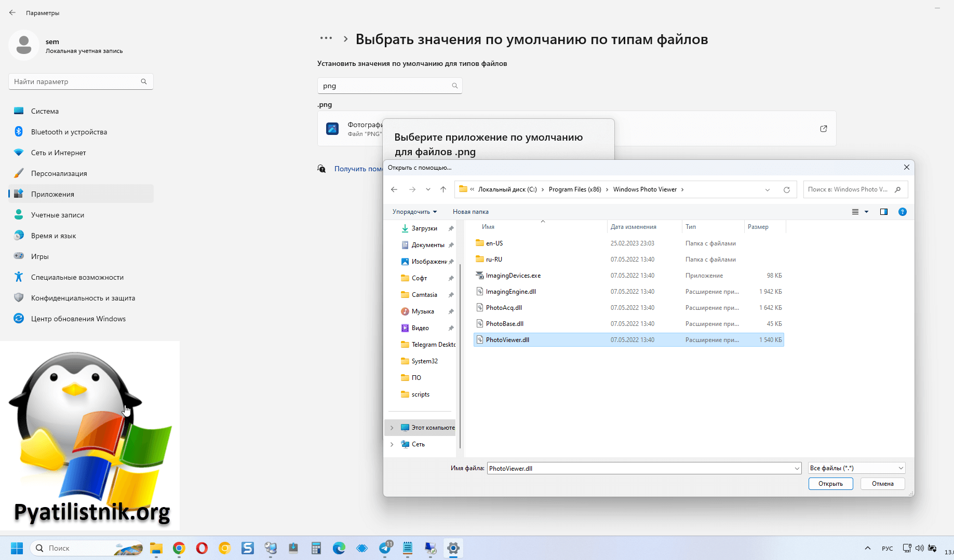Click the Отмена button
This screenshot has width=954, height=560.
coord(882,484)
